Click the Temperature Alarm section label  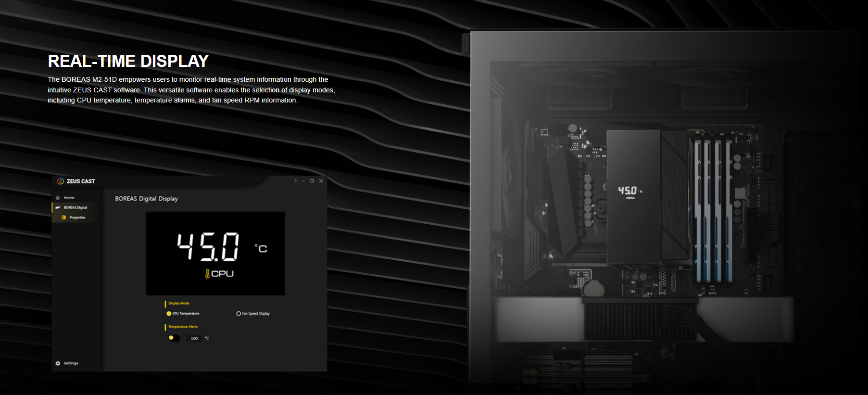183,327
